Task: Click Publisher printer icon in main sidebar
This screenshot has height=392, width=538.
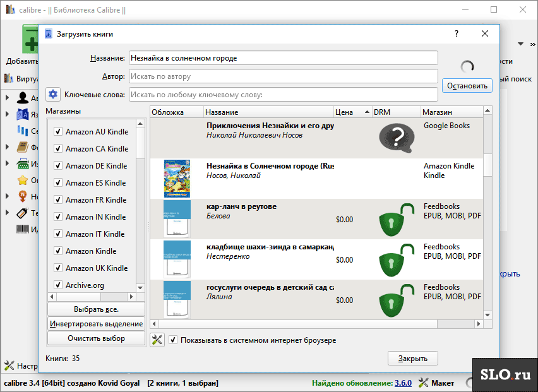Action: (x=23, y=163)
